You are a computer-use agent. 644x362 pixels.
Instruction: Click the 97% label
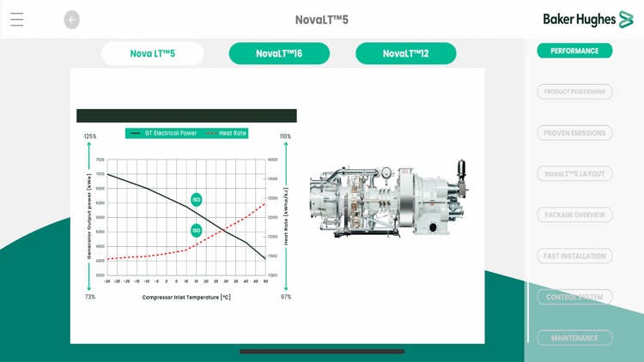(x=286, y=297)
